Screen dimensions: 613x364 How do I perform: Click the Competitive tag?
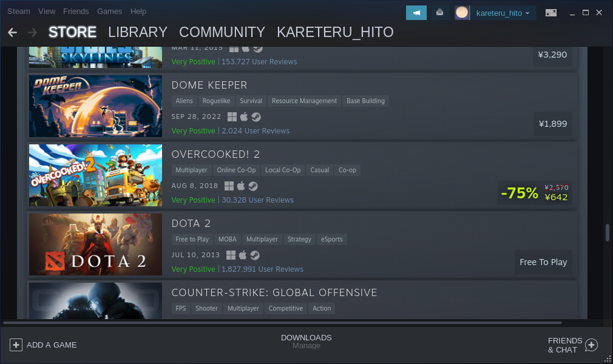(x=286, y=308)
